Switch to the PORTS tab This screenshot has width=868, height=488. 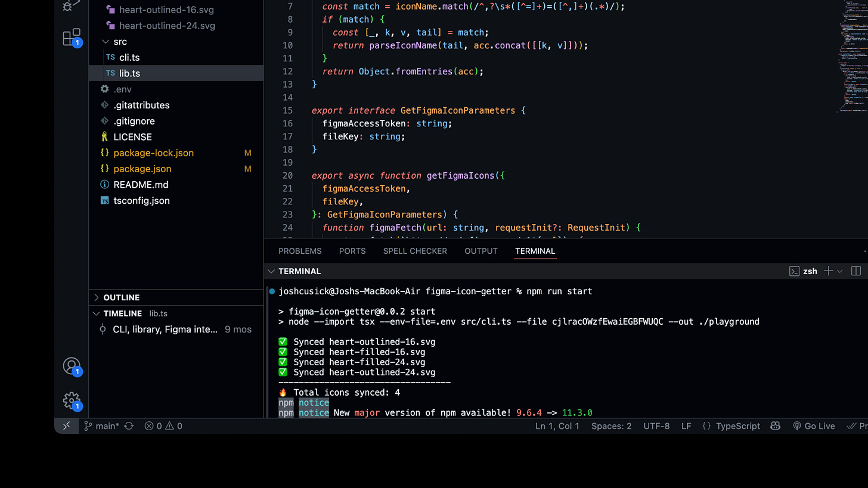(x=352, y=251)
